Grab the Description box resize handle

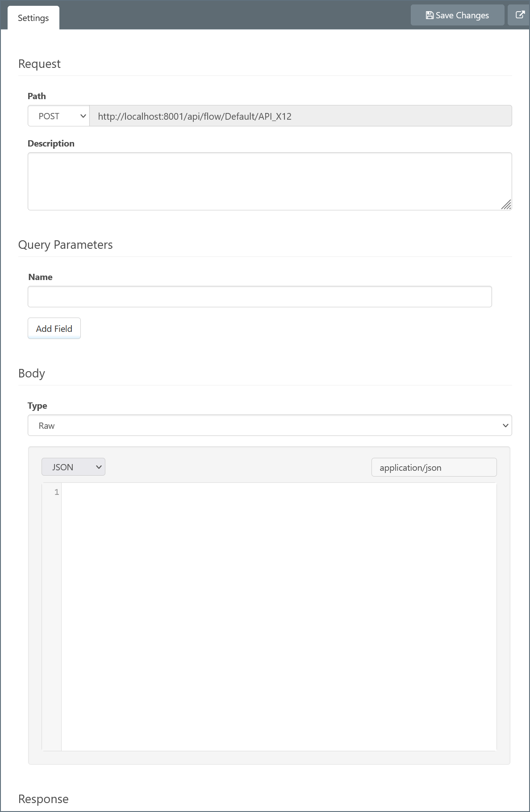(506, 205)
